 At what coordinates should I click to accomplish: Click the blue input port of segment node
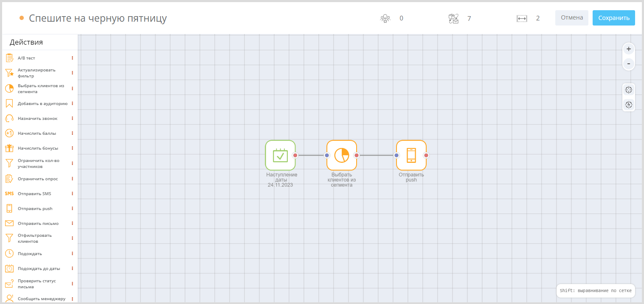coord(327,155)
